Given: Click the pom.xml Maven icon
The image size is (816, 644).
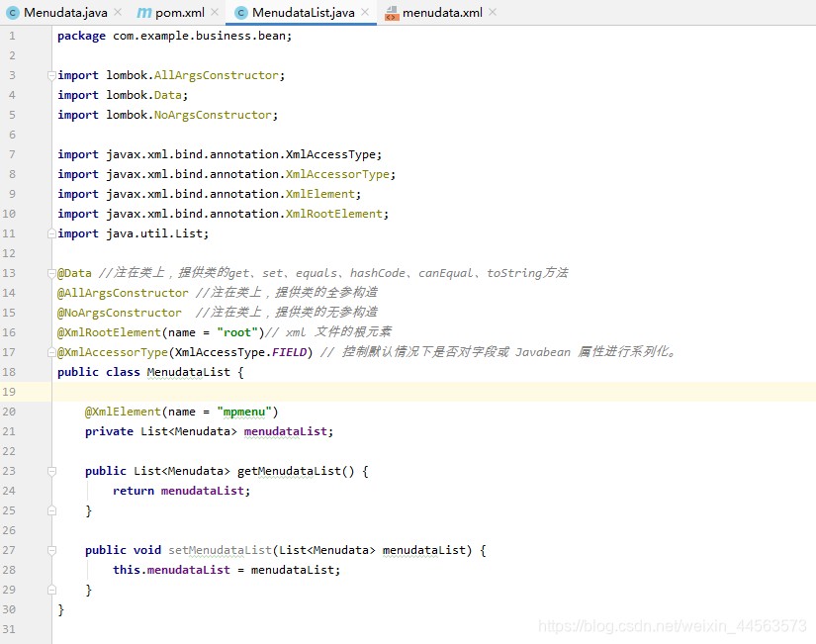Looking at the screenshot, I should [x=143, y=13].
